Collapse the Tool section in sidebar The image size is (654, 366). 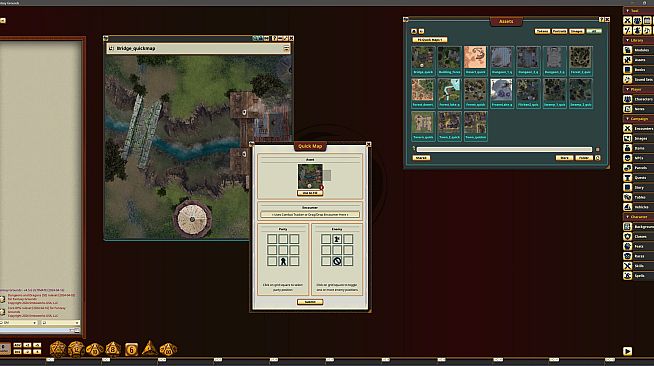pos(628,11)
